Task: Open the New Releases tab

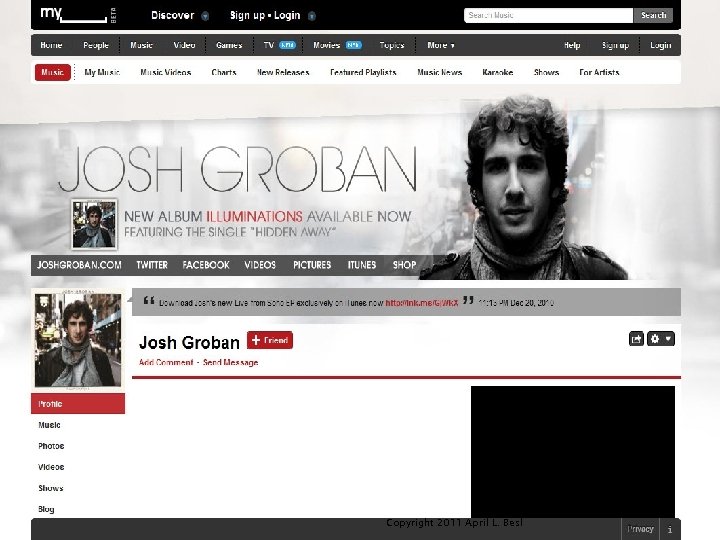Action: pyautogui.click(x=283, y=72)
